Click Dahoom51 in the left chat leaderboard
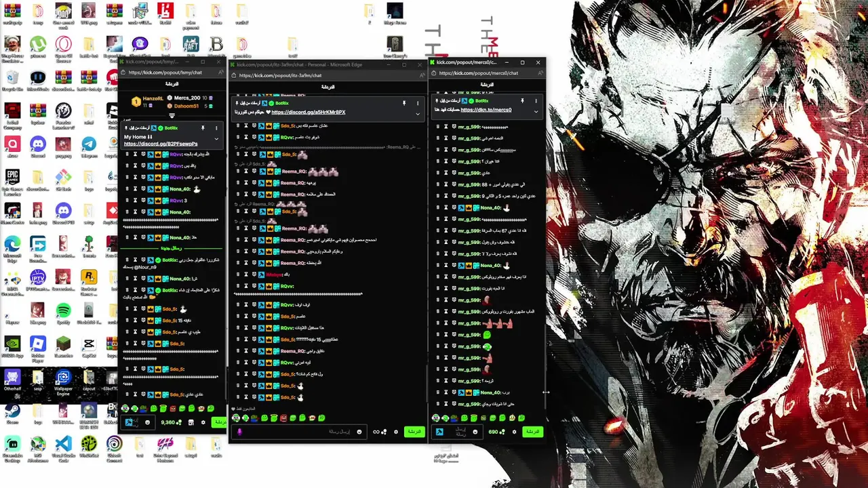Image resolution: width=868 pixels, height=488 pixels. 186,106
